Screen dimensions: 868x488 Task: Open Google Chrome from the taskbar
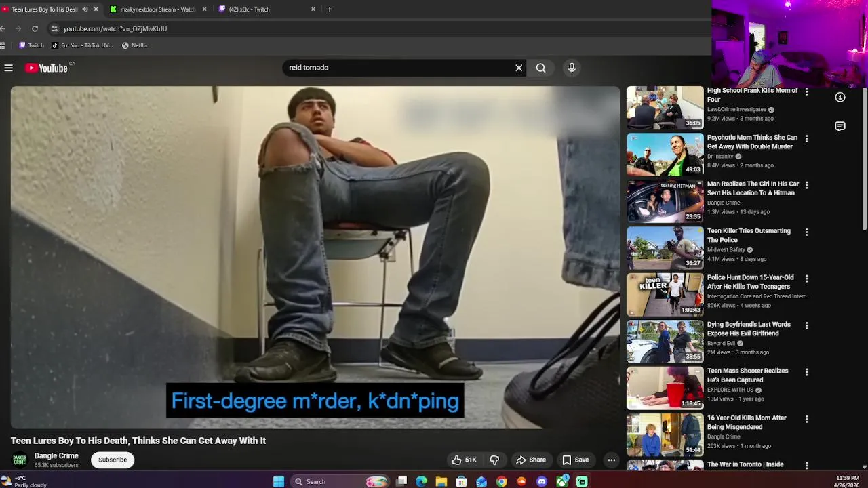coord(502,481)
